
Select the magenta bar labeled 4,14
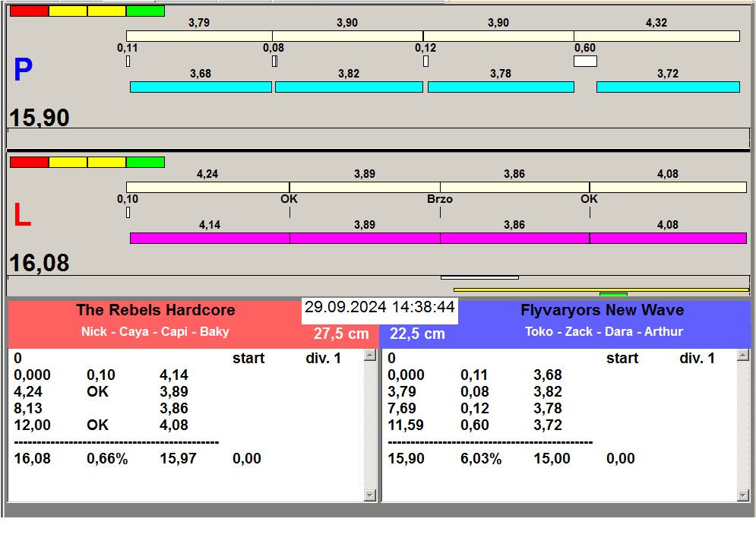pyautogui.click(x=210, y=239)
